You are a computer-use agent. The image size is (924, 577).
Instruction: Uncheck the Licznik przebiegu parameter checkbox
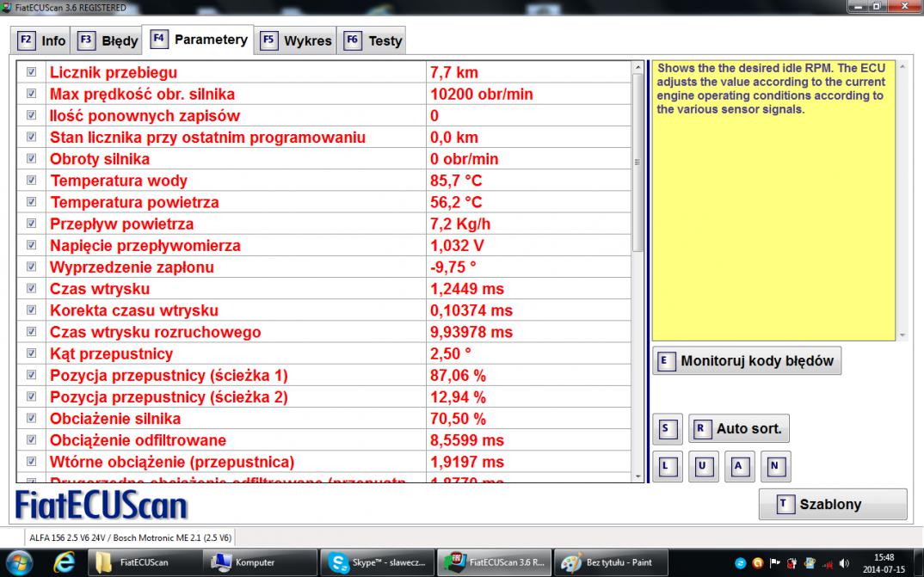32,73
